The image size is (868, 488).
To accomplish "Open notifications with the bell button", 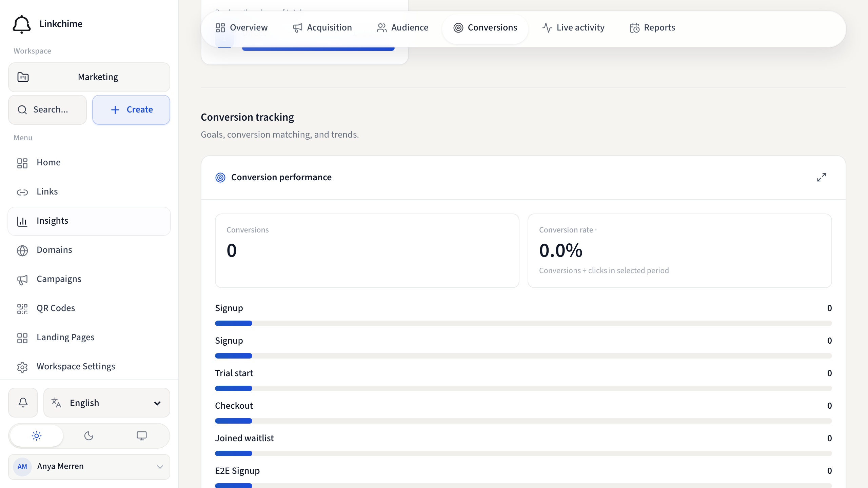I will tap(23, 403).
